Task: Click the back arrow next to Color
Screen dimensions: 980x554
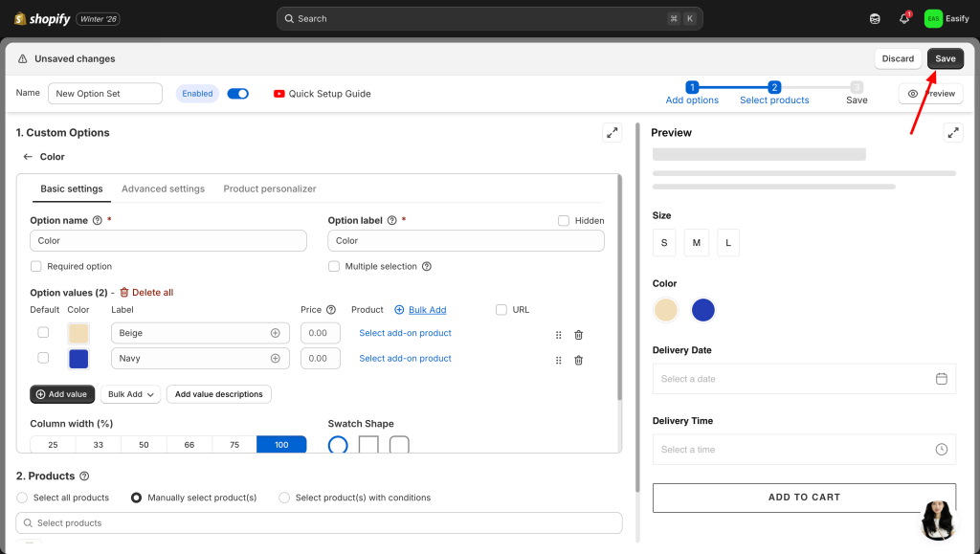Action: 28,157
